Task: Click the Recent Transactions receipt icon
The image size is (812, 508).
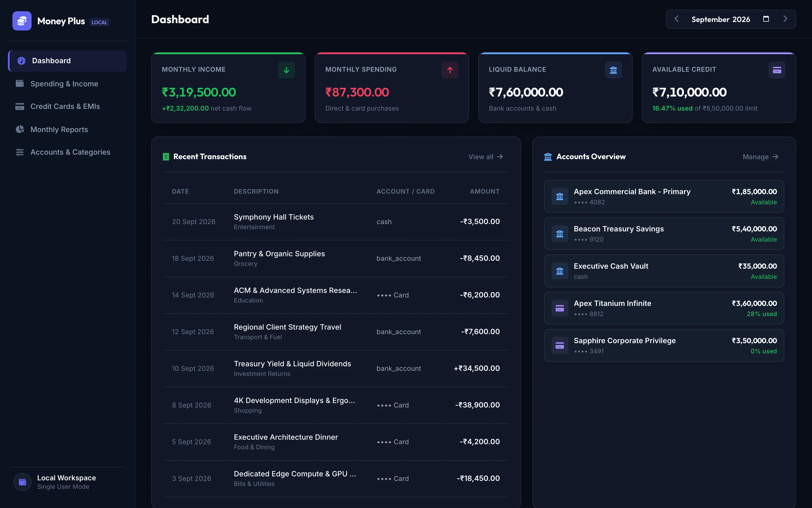Action: click(166, 157)
